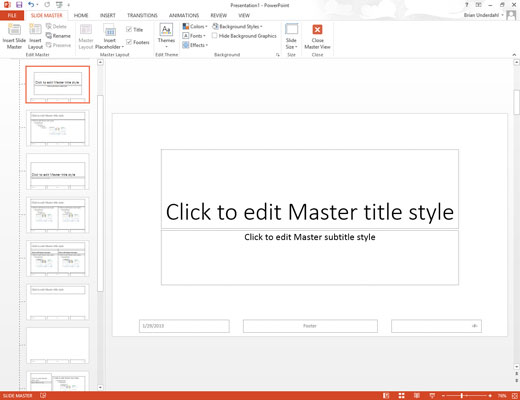
Task: Select the Two Content layout thumbnail
Action: (x=58, y=215)
